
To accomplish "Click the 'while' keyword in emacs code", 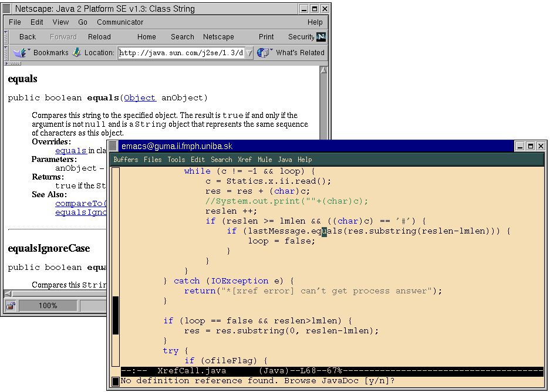I will click(x=197, y=171).
